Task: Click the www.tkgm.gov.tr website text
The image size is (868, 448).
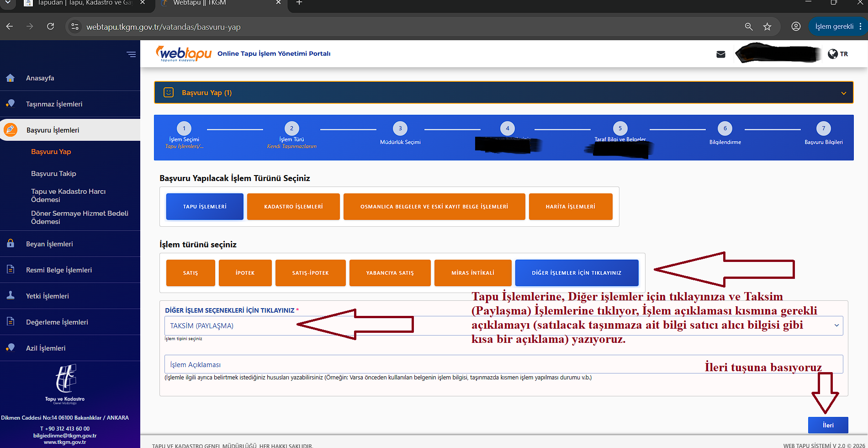Action: 65,442
